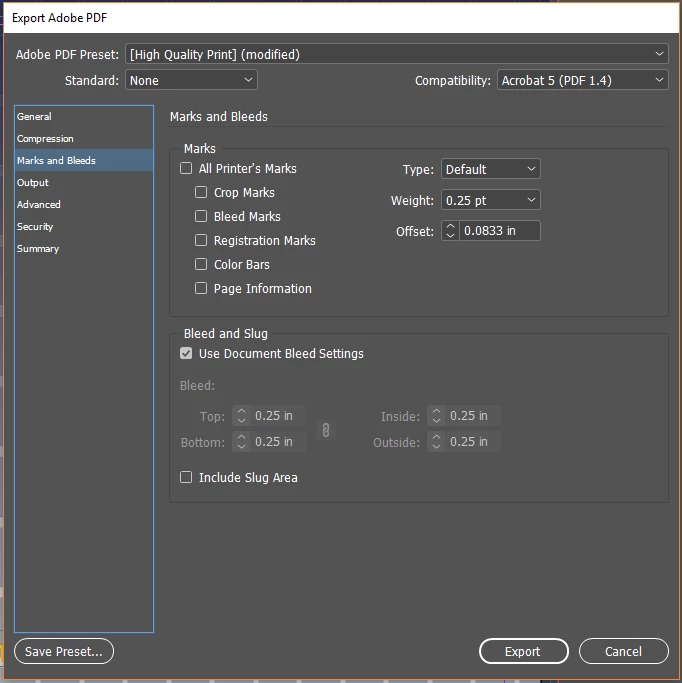Enable All Printer's Marks checkbox

click(x=186, y=168)
